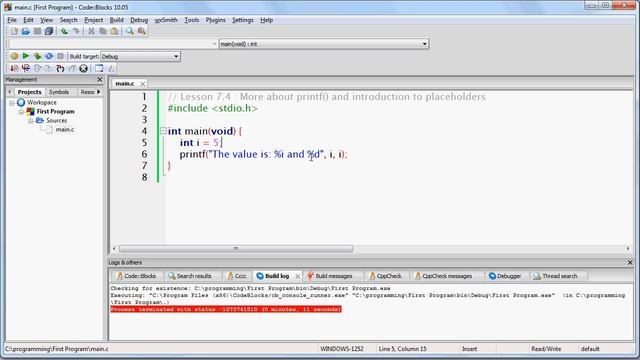The image size is (640, 360).
Task: Click the Next line debugger icon
Action: click(37, 69)
